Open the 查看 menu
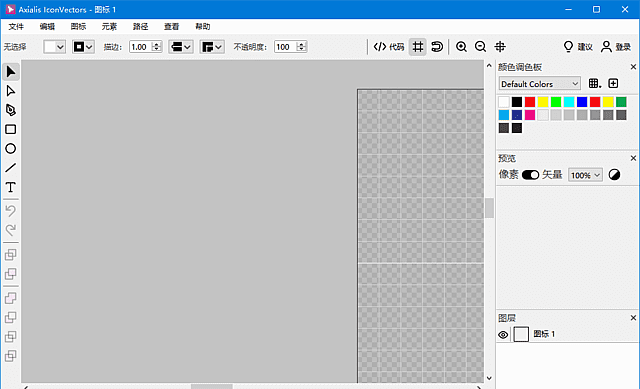The height and width of the screenshot is (389, 640). click(171, 27)
